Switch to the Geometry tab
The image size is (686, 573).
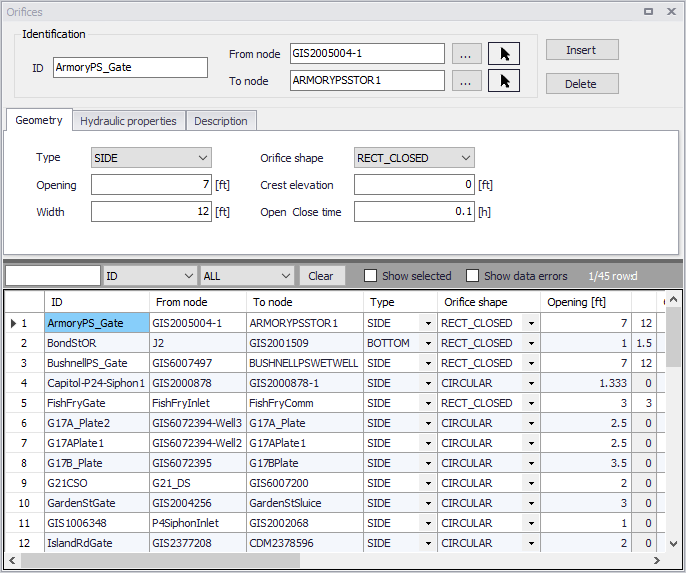(x=39, y=120)
